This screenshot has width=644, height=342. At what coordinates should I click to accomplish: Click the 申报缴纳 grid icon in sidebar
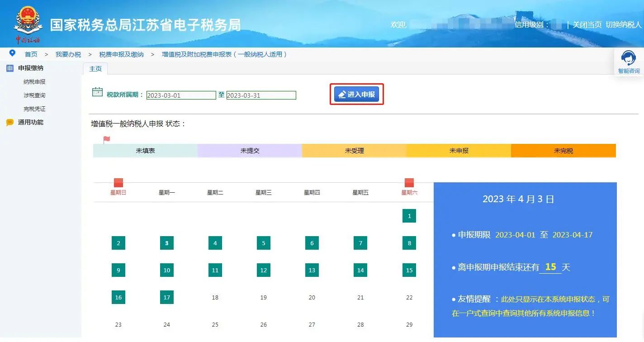point(10,68)
